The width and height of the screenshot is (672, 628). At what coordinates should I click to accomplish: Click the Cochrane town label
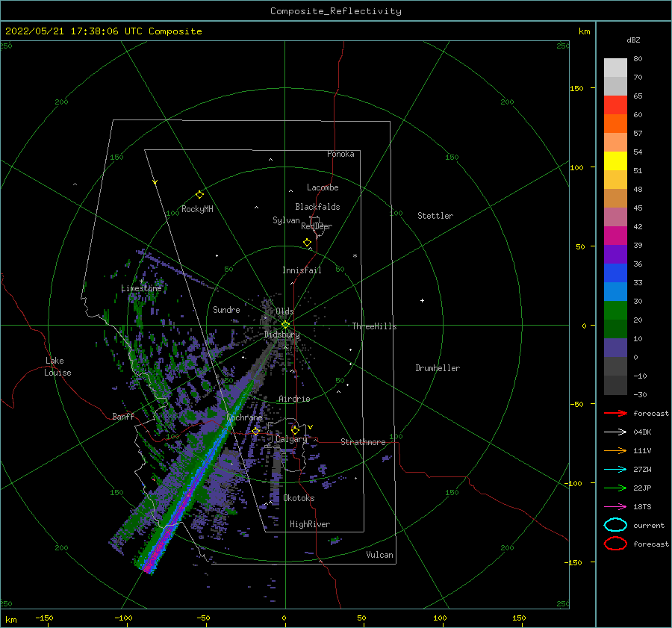point(244,417)
